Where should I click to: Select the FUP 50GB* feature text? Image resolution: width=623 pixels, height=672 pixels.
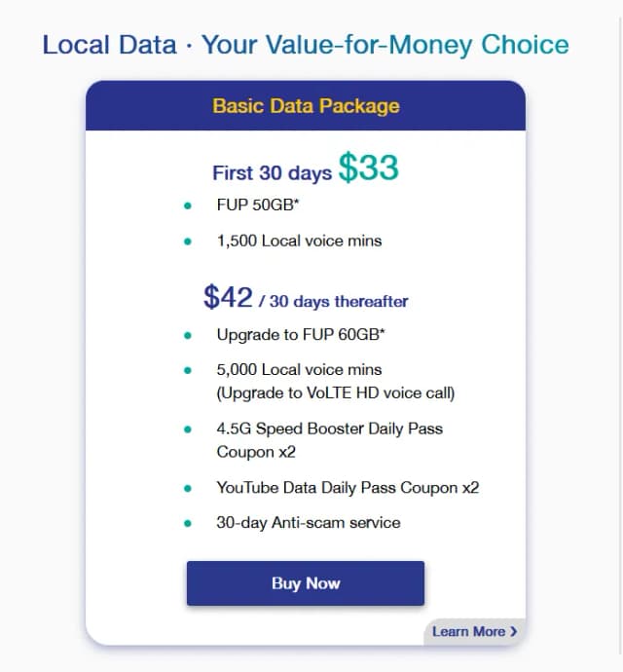(x=258, y=205)
